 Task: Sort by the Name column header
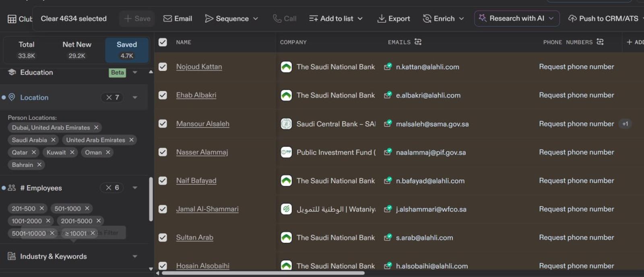184,42
